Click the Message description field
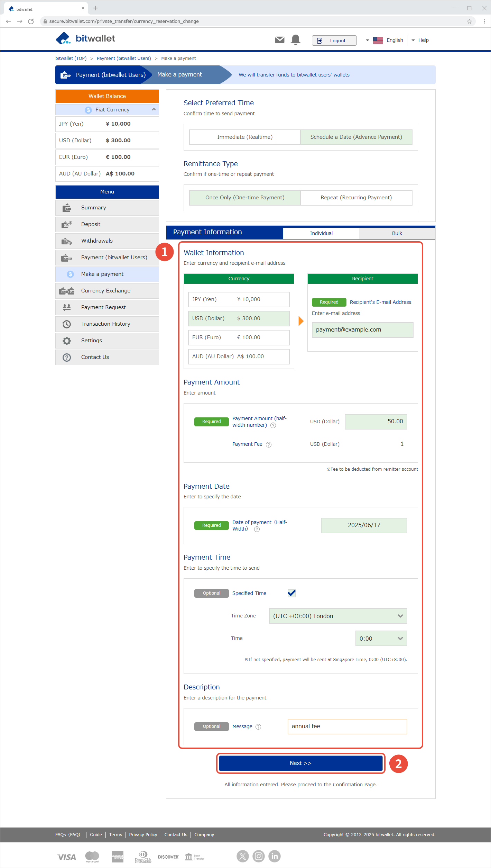 (347, 726)
